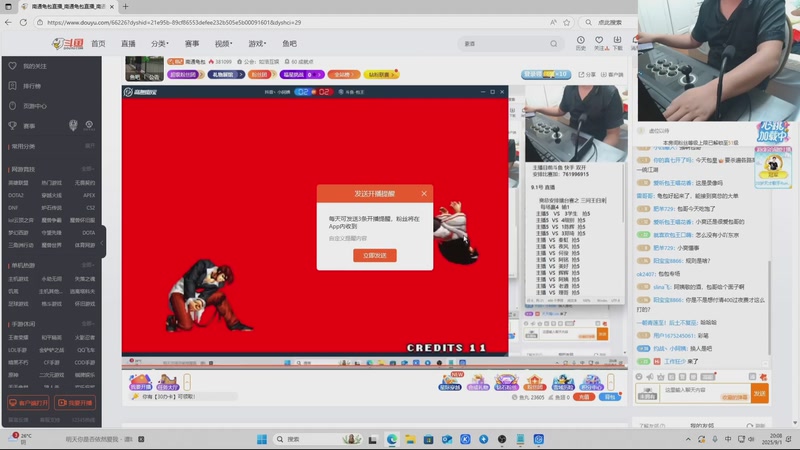
Task: Show all 单机热游 categories
Action: point(88,265)
